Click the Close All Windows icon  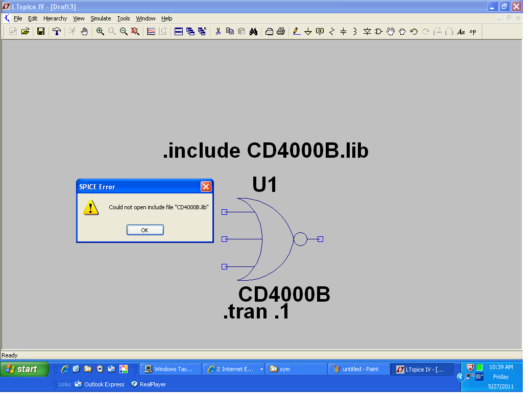coord(202,32)
